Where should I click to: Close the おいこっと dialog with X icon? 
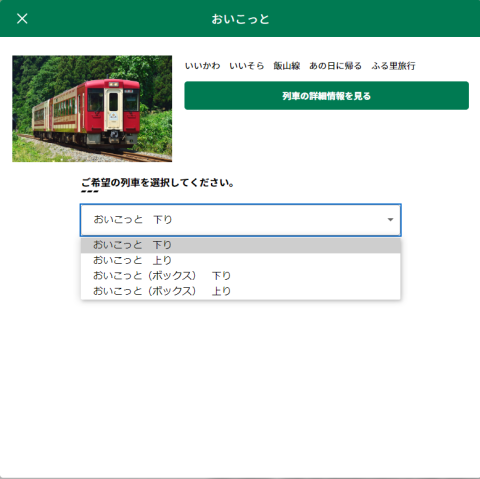(22, 19)
